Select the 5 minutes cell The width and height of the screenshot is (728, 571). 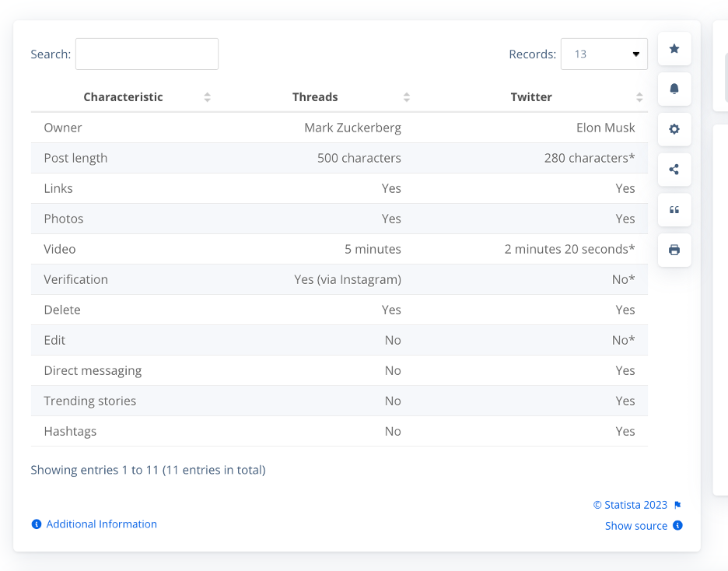[373, 249]
